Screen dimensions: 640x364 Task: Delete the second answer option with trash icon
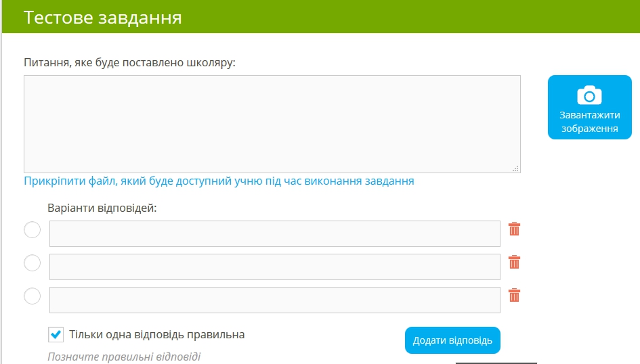(x=514, y=262)
